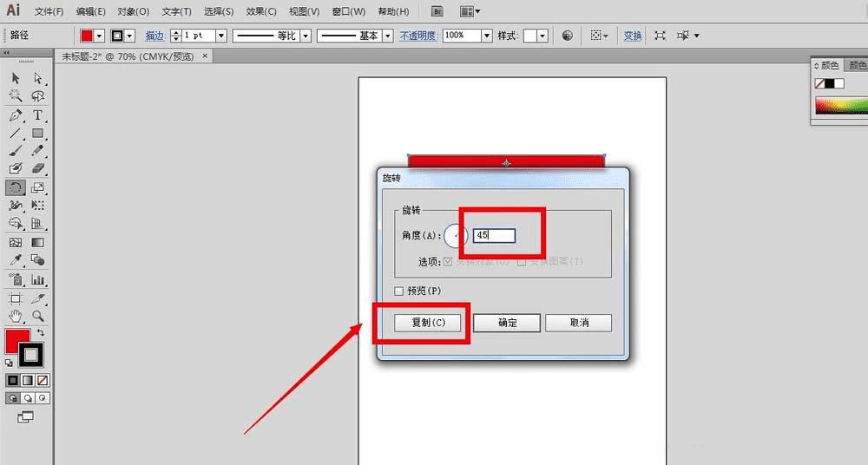Select the Line Segment tool
The image size is (868, 465).
point(16,133)
